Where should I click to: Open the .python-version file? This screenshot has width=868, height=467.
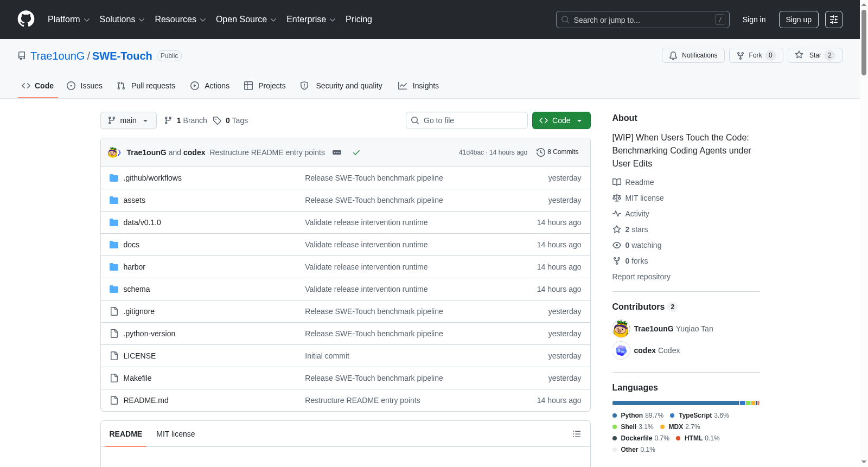coord(149,334)
